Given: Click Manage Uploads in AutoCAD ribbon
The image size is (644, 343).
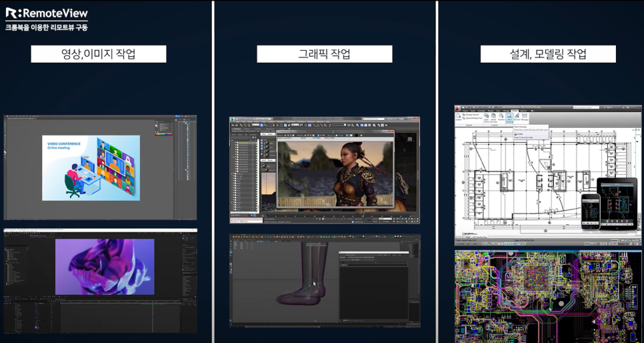Looking at the screenshot, I should tap(472, 115).
